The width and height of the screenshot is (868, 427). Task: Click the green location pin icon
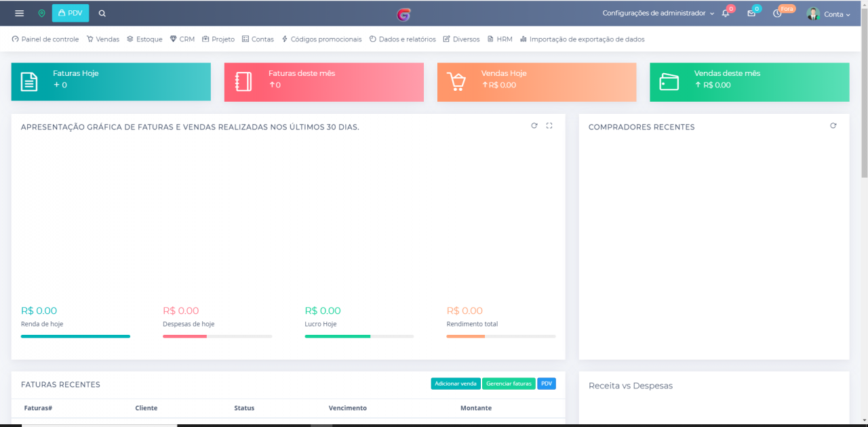[41, 14]
